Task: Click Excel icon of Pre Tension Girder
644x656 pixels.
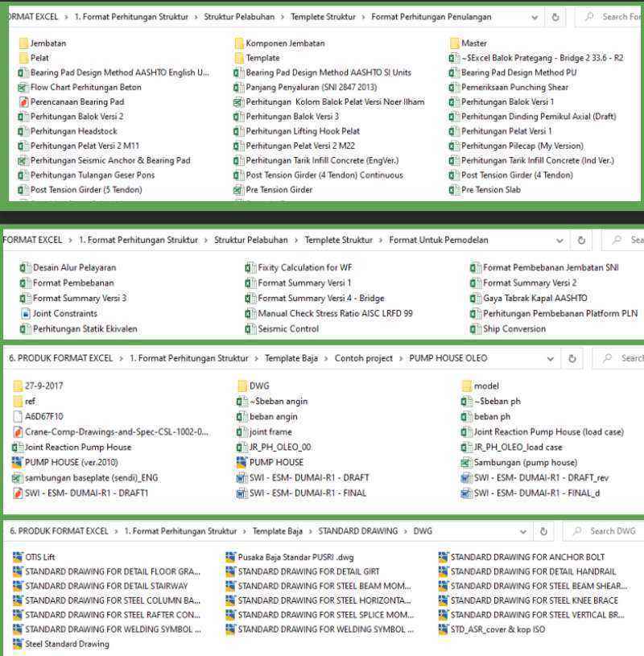Action: (x=238, y=190)
